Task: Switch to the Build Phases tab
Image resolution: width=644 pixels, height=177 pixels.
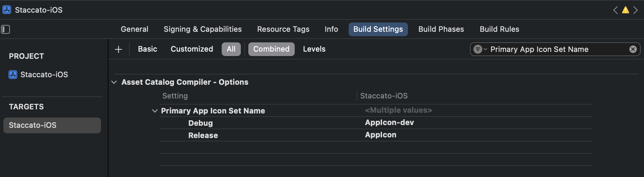Action: coord(441,29)
